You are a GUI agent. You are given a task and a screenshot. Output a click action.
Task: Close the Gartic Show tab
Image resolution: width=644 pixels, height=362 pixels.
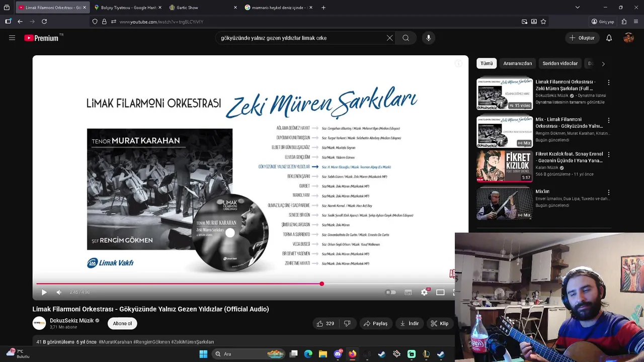click(x=235, y=8)
